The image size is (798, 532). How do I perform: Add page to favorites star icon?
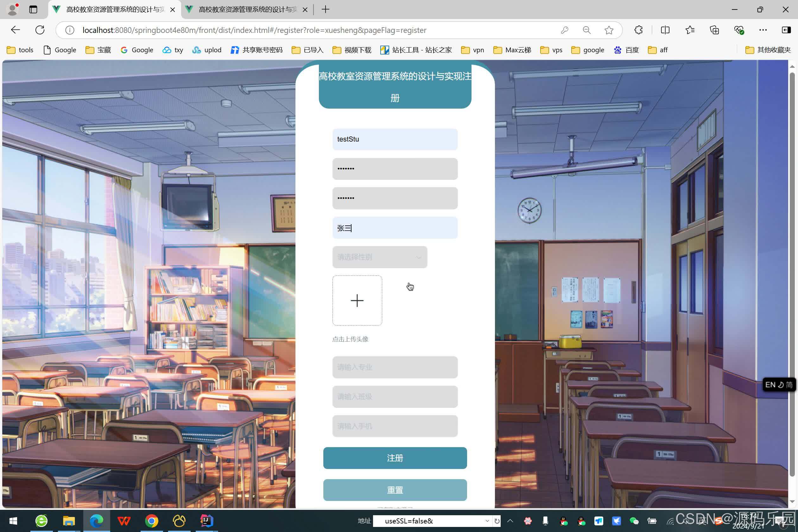[x=609, y=30]
